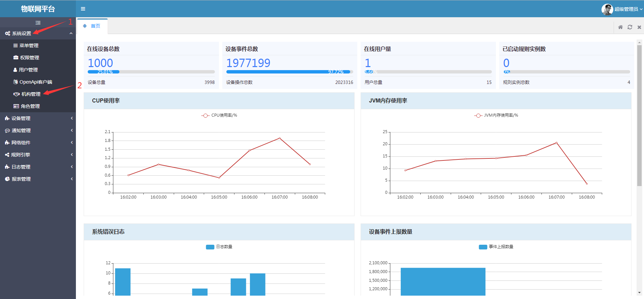
Task: Expand the 设备管理 sidebar menu
Action: (21, 118)
